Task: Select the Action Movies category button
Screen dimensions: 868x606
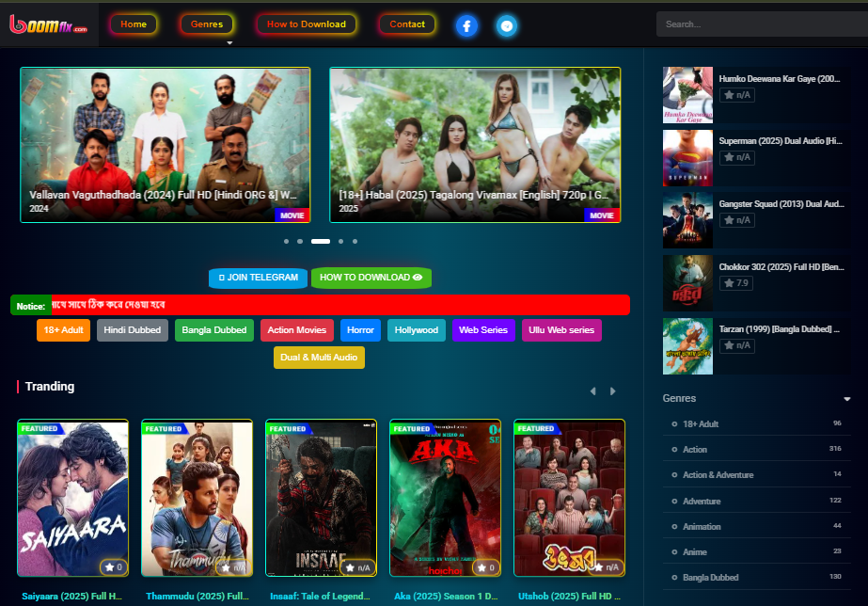Action: click(297, 330)
